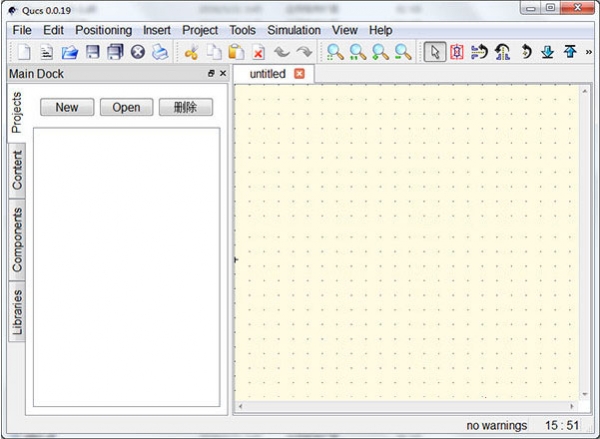Open the Simulation menu

click(x=294, y=30)
